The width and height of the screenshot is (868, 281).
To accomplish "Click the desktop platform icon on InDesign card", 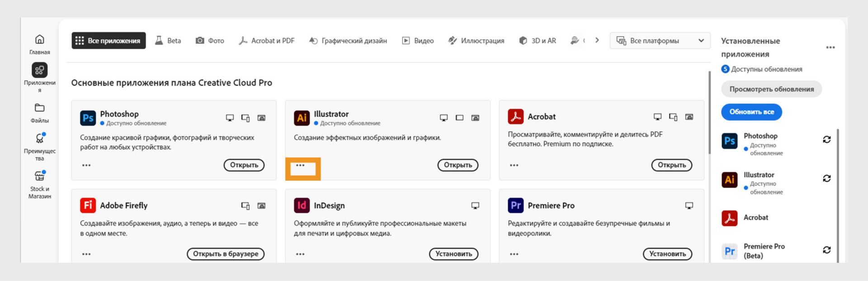I will [x=475, y=205].
